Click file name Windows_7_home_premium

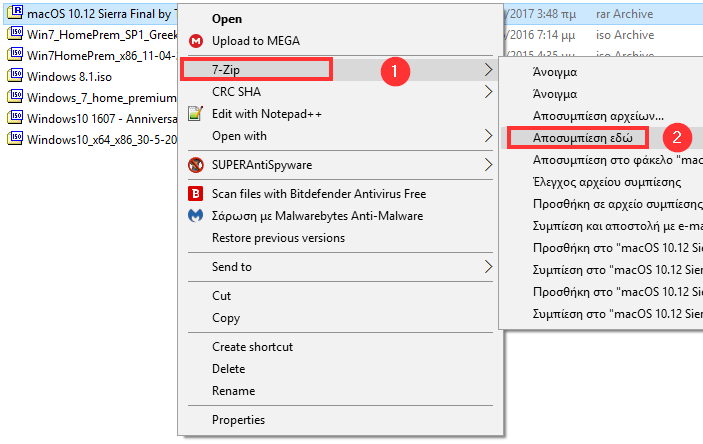click(102, 98)
